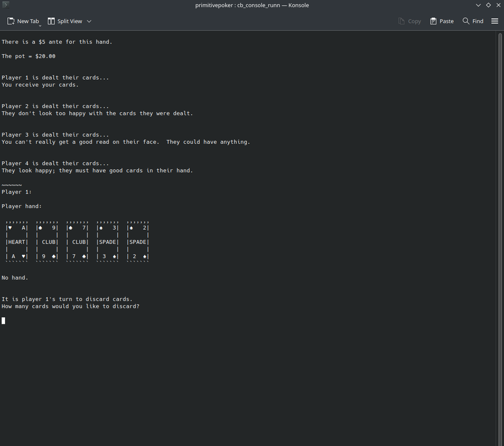
Task: Minimize the Konsole window
Action: pyautogui.click(x=478, y=5)
